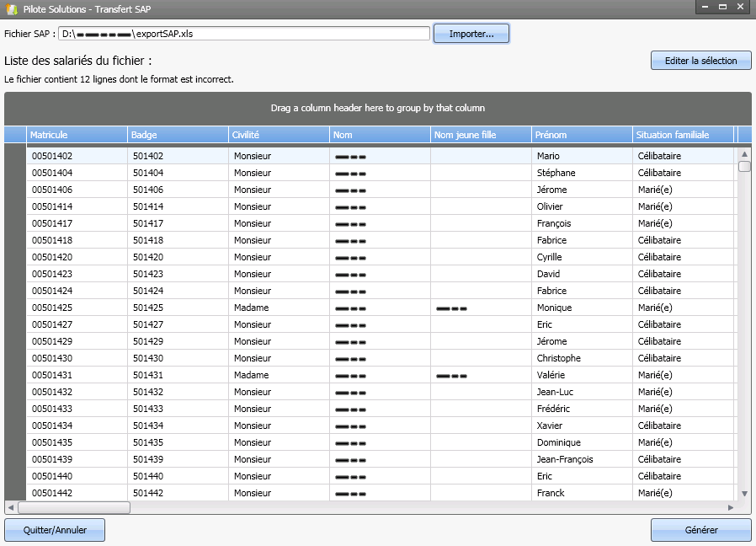
Task: Sort by the Badge column header
Action: [177, 135]
